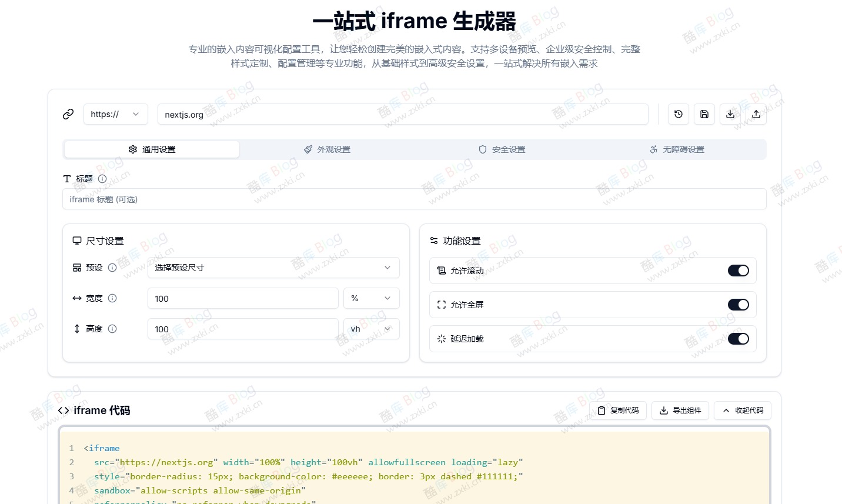Click the history icon in the toolbar
Viewport: 842px width, 504px height.
678,114
